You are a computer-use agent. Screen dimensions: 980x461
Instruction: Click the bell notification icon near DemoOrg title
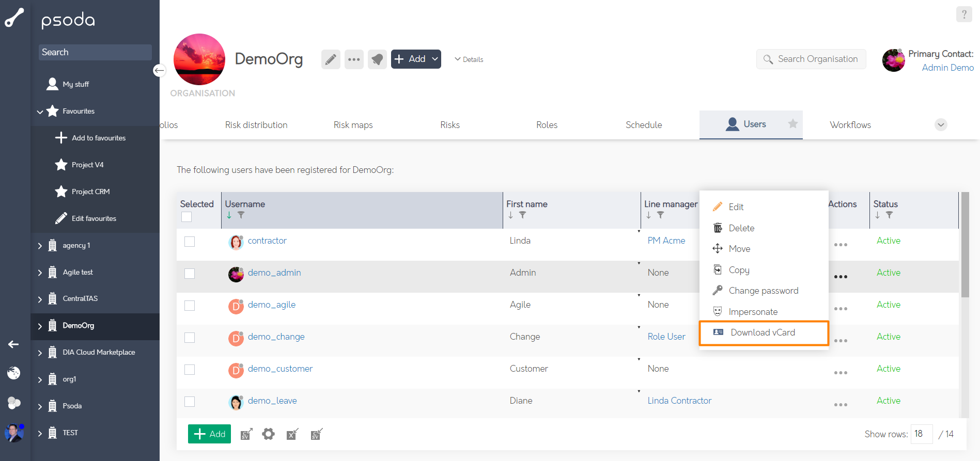(x=377, y=59)
